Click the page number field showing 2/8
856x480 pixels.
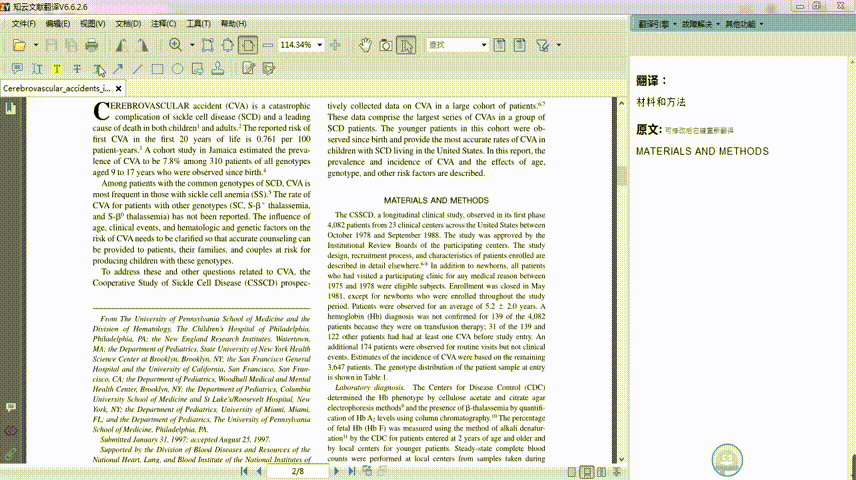[298, 471]
